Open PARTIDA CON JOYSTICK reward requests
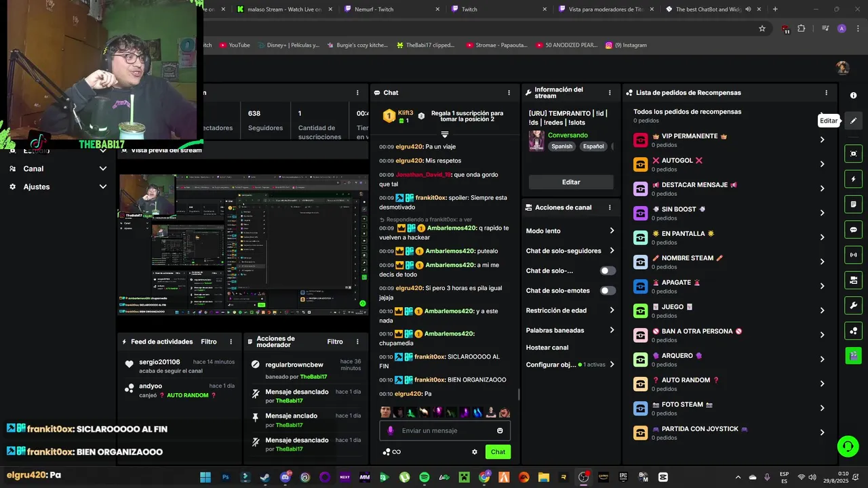 tap(822, 432)
